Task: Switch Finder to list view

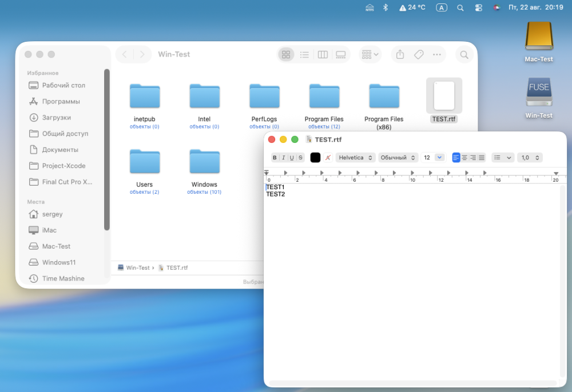Action: [x=304, y=55]
